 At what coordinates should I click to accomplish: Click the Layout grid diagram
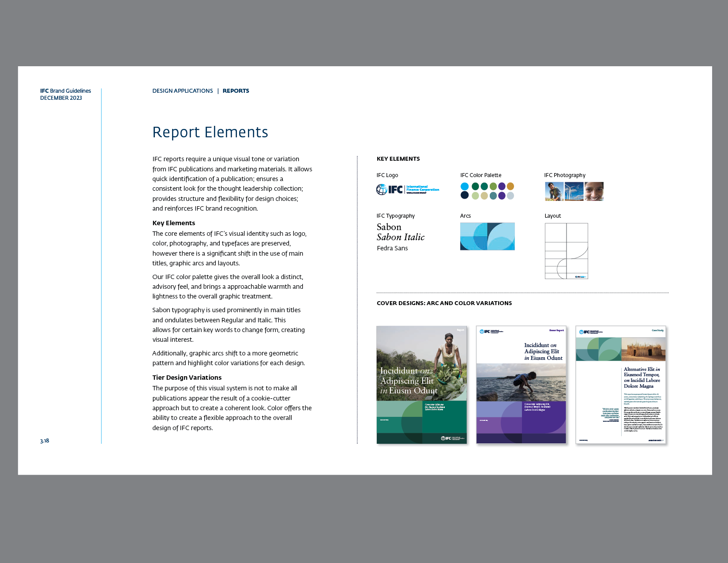(567, 251)
